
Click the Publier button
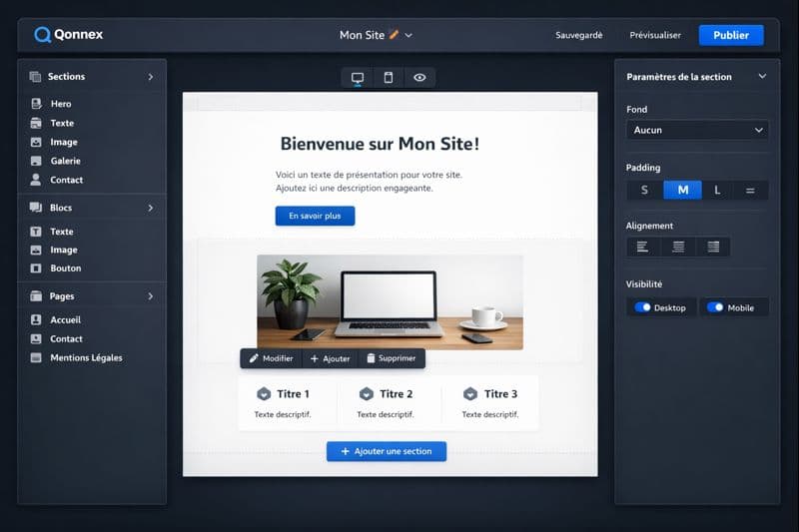coord(731,35)
